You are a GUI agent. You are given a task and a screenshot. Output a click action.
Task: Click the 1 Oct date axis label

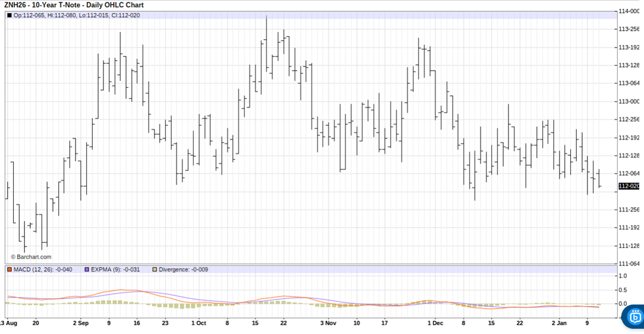tap(199, 323)
